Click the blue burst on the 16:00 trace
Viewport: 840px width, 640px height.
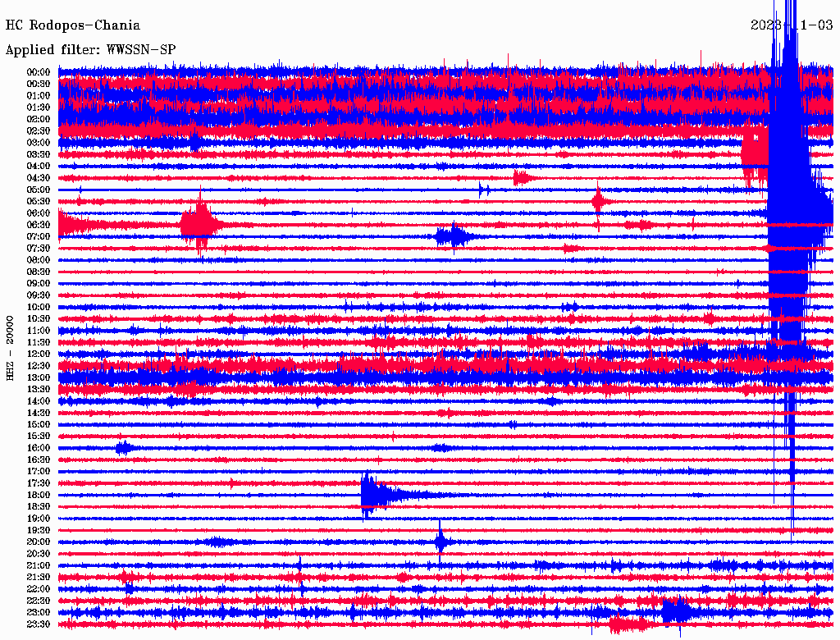click(x=125, y=448)
